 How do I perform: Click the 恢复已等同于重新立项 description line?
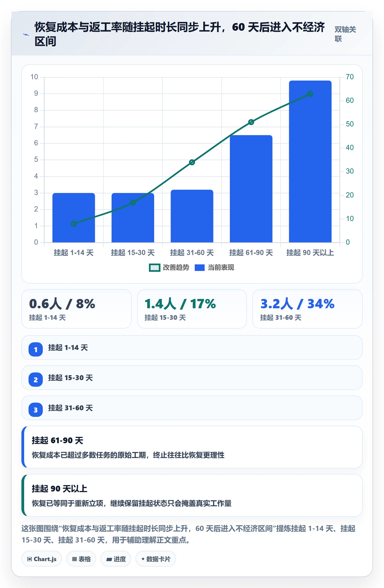tap(132, 504)
